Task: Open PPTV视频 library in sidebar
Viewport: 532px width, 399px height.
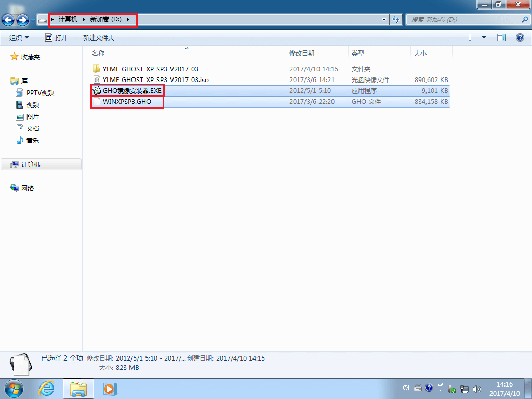Action: (40, 92)
